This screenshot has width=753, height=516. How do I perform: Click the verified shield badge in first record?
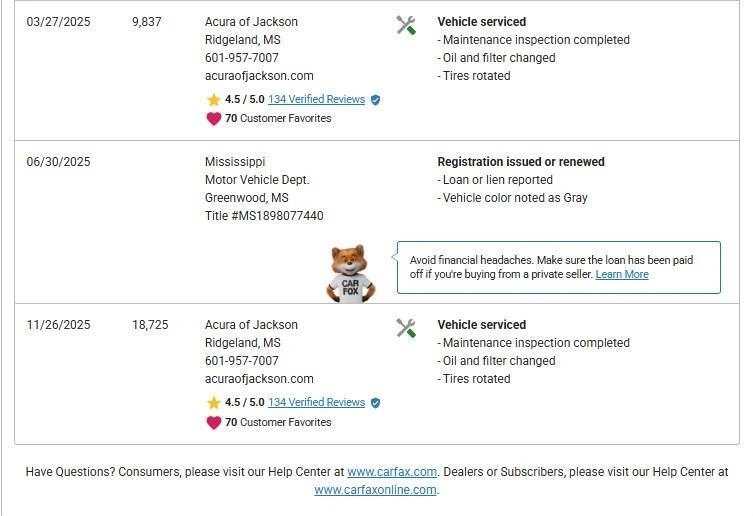point(376,100)
